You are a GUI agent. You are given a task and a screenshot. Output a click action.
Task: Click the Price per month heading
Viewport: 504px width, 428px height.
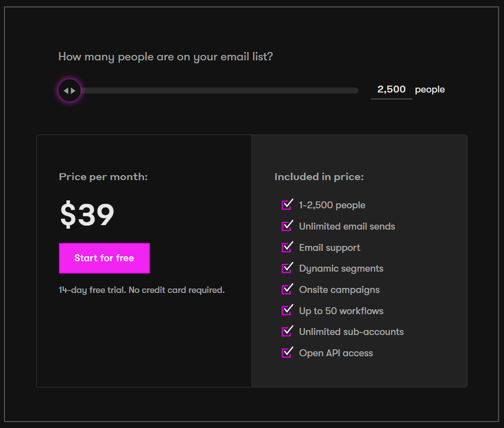coord(103,177)
